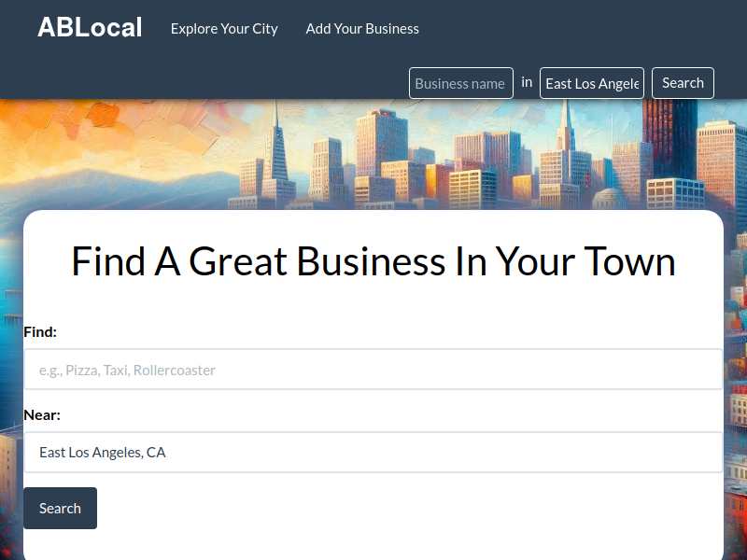Image resolution: width=747 pixels, height=560 pixels.
Task: Edit the Near field East Los Angeles, CA
Action: point(373,452)
